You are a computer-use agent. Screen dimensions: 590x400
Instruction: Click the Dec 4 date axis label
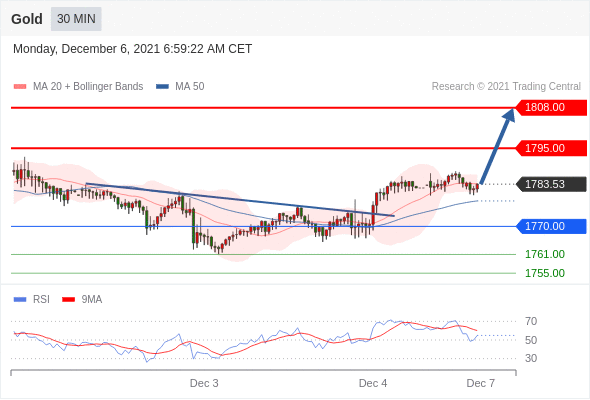pyautogui.click(x=373, y=383)
